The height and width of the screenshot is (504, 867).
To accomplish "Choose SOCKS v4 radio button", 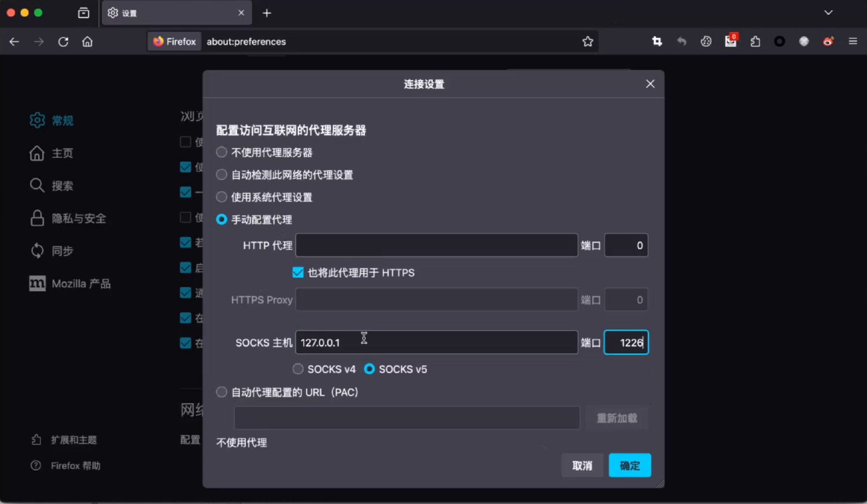I will click(298, 369).
